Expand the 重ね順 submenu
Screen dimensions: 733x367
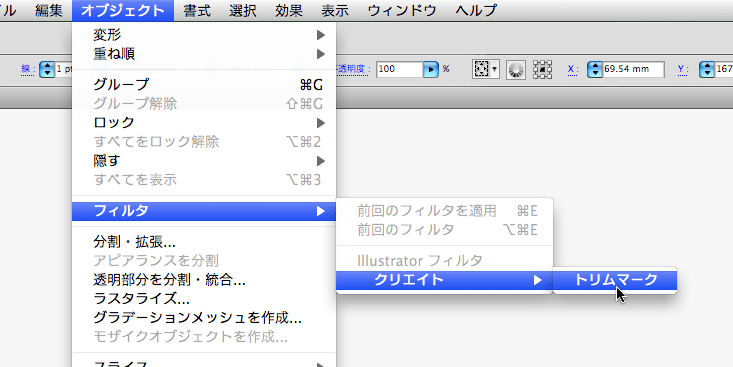[x=204, y=54]
